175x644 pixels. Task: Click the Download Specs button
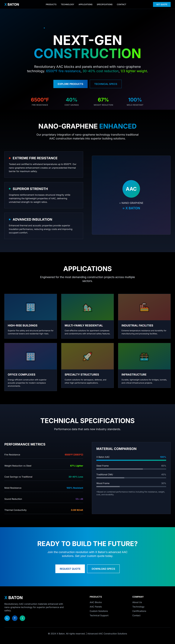click(x=103, y=569)
